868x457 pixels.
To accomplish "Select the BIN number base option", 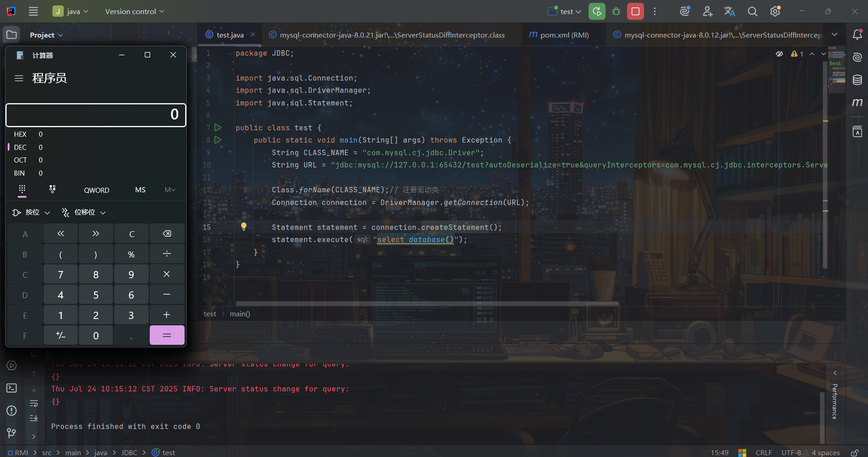I will 19,173.
